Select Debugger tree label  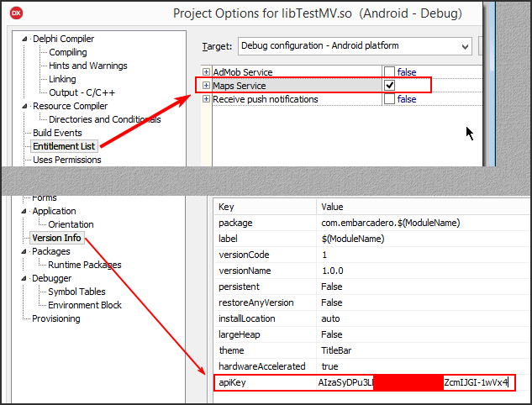pos(51,278)
